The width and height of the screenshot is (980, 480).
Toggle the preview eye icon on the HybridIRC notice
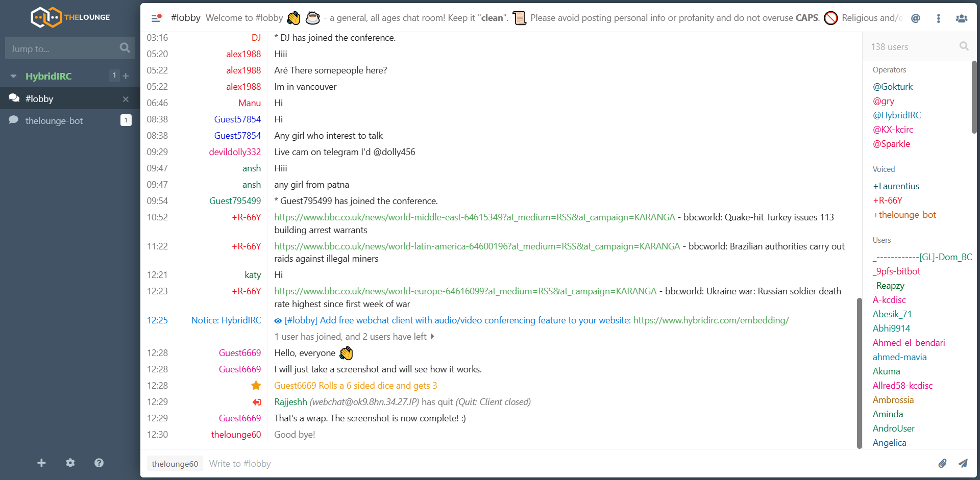278,321
